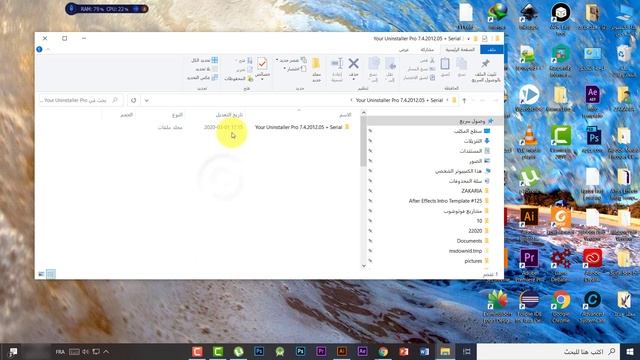
Task: Open Quick Access Toolbar customize dropdown in title bar
Action: click(468, 39)
